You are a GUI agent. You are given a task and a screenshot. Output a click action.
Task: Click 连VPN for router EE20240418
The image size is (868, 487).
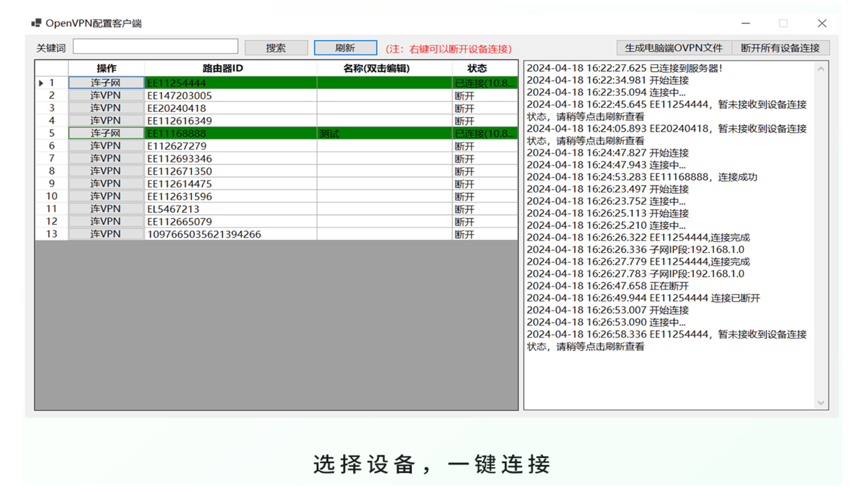coord(105,108)
